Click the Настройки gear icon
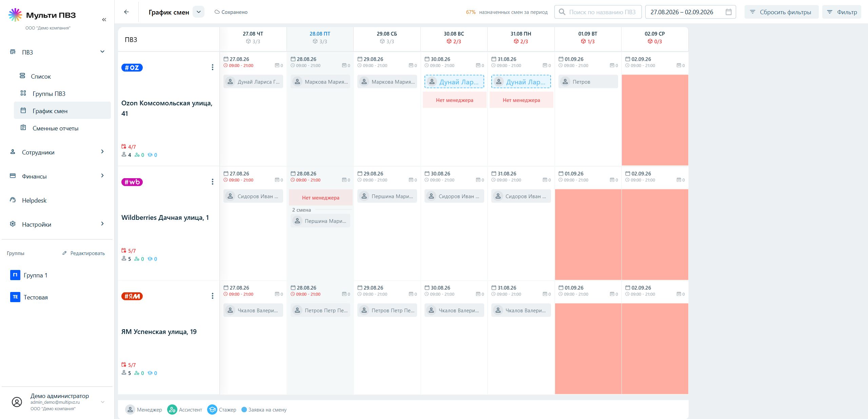The width and height of the screenshot is (868, 419). pyautogui.click(x=13, y=224)
